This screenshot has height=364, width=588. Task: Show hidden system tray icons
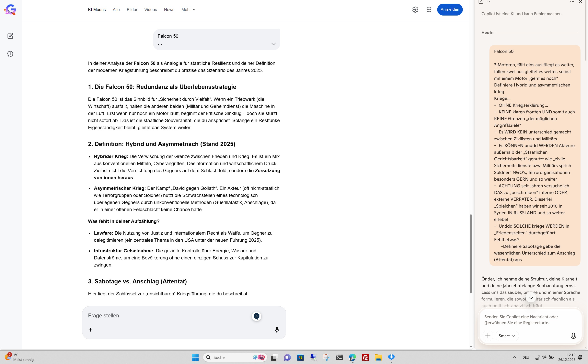pos(514,357)
